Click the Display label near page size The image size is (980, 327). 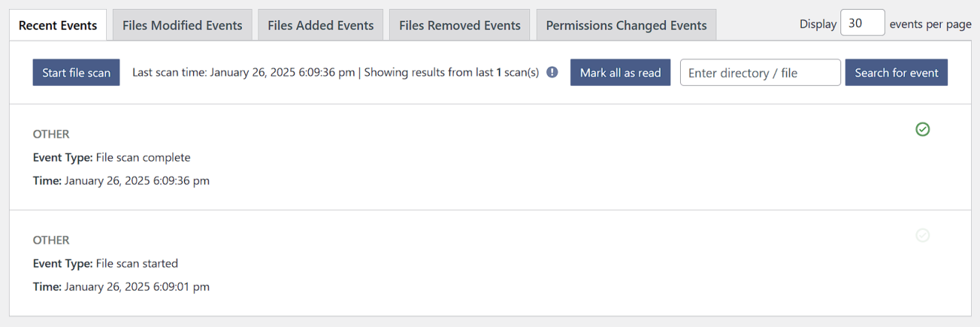click(x=817, y=24)
